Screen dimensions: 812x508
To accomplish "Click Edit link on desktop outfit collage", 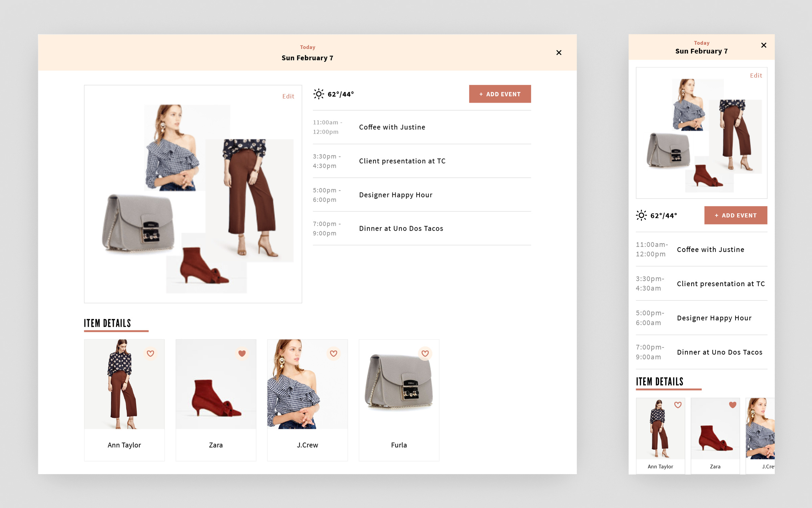I will click(x=288, y=97).
